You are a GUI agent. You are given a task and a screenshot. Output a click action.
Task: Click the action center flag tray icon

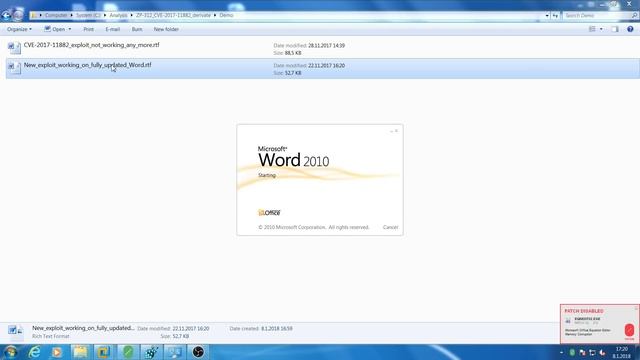coord(582,352)
